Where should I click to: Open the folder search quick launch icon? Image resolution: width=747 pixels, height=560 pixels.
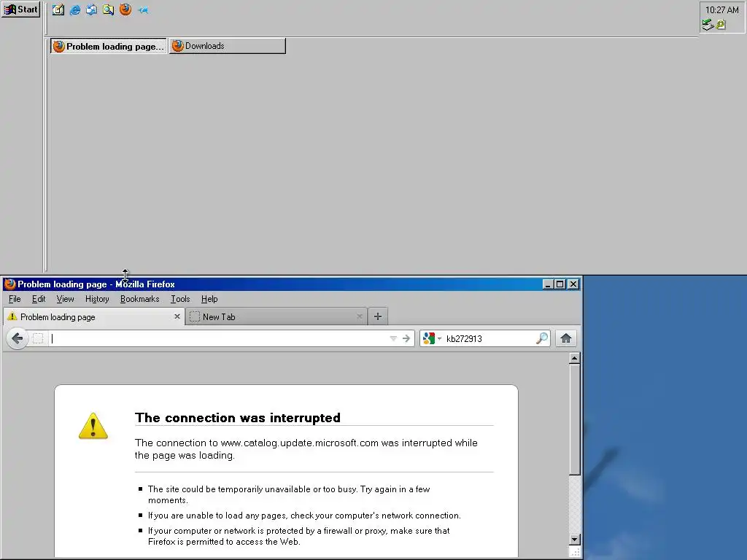click(108, 9)
